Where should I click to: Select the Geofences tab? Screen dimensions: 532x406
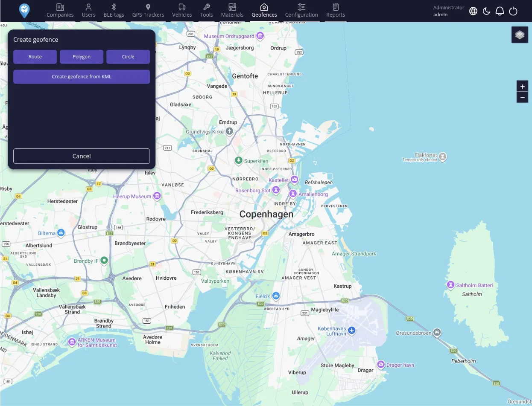[264, 11]
